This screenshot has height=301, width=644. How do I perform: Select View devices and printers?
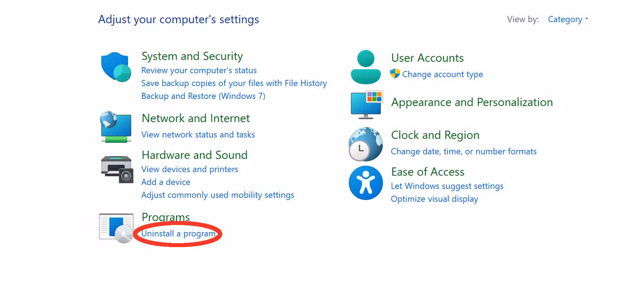189,169
